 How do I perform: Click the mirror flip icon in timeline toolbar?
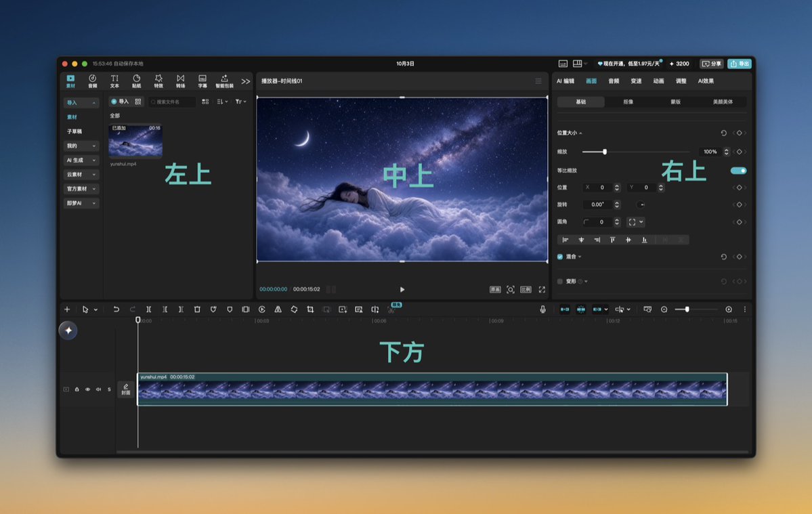click(278, 309)
